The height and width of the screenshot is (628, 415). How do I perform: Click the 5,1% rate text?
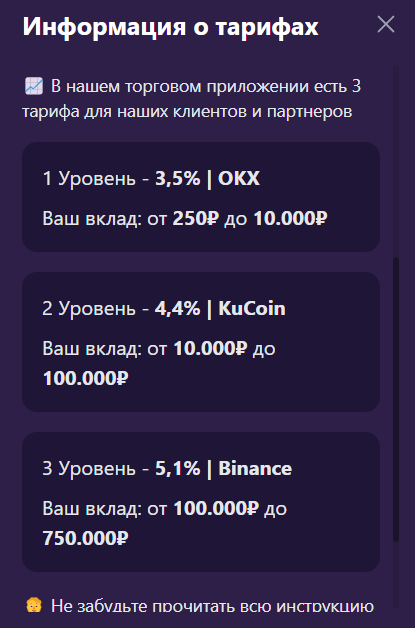click(x=177, y=469)
